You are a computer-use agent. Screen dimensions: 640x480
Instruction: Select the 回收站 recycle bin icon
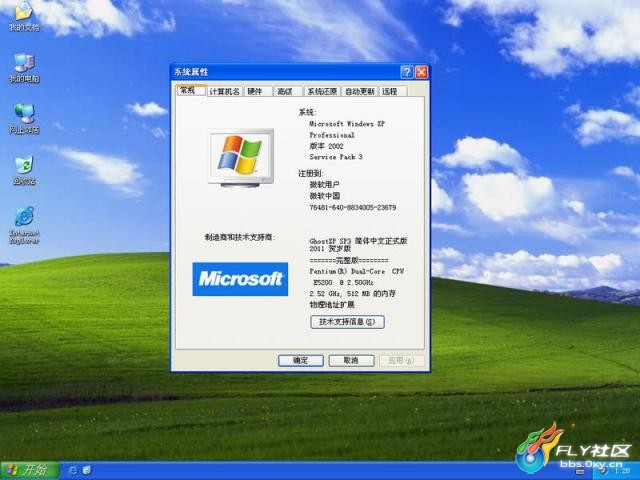point(24,170)
